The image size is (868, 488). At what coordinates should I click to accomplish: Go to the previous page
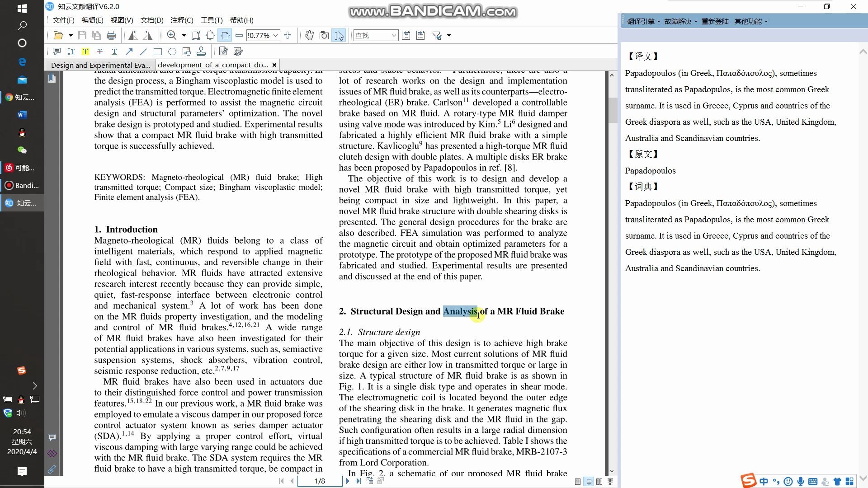(292, 481)
